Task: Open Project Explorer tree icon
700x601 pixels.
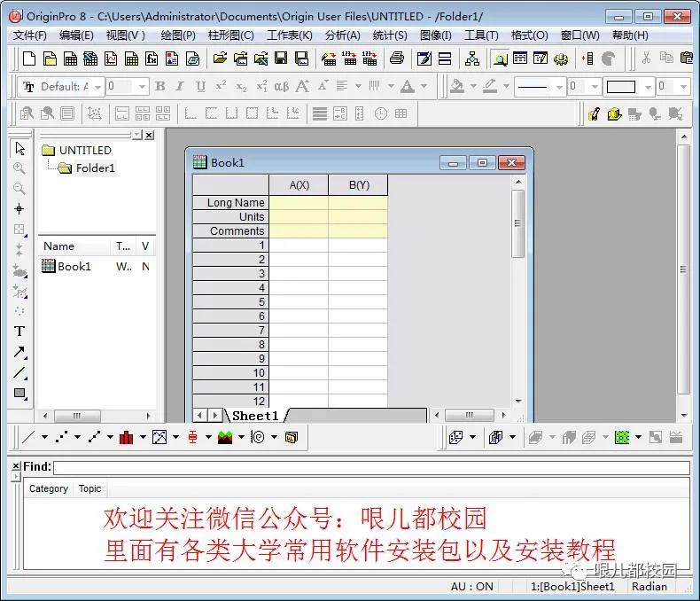Action: [x=472, y=59]
